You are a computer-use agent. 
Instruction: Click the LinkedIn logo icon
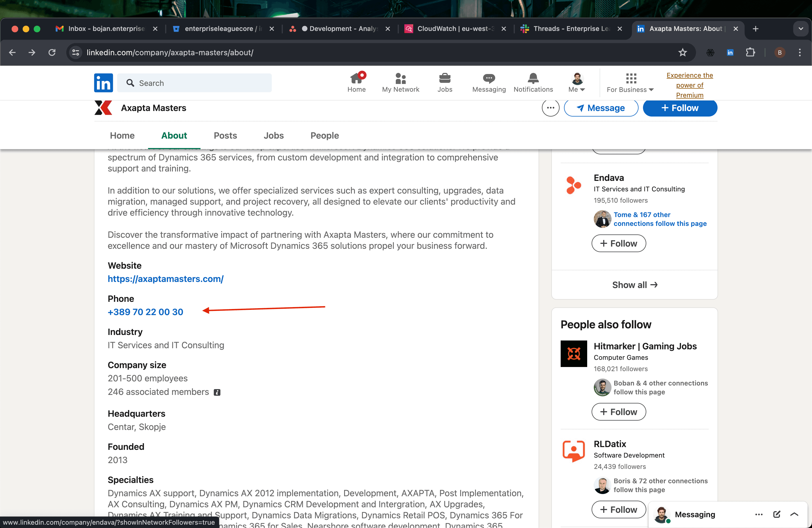click(103, 83)
